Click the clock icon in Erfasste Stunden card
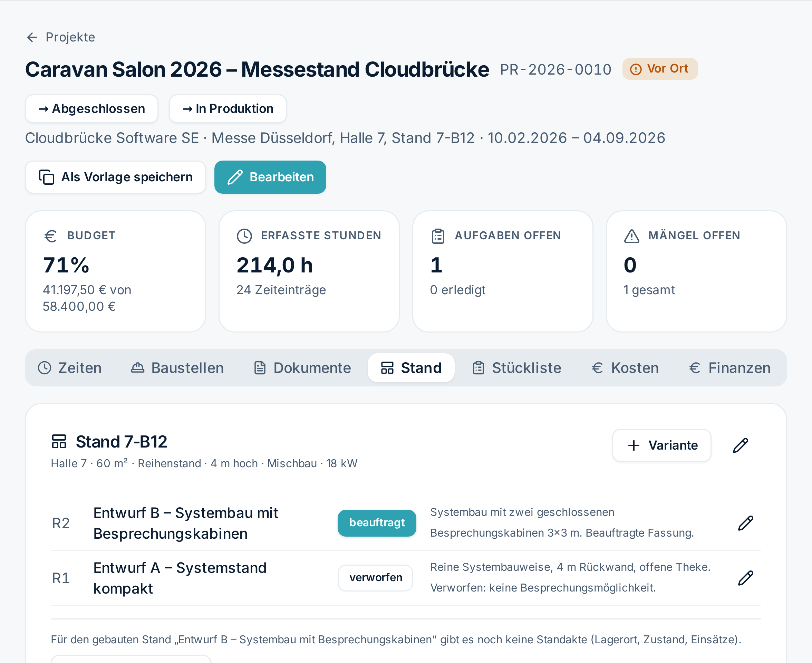 click(x=244, y=236)
